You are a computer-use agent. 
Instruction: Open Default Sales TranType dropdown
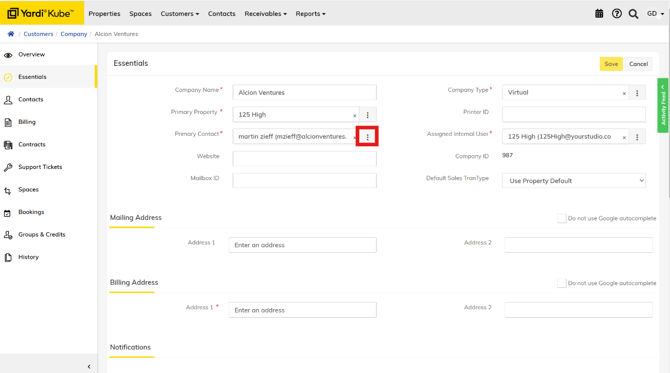574,181
